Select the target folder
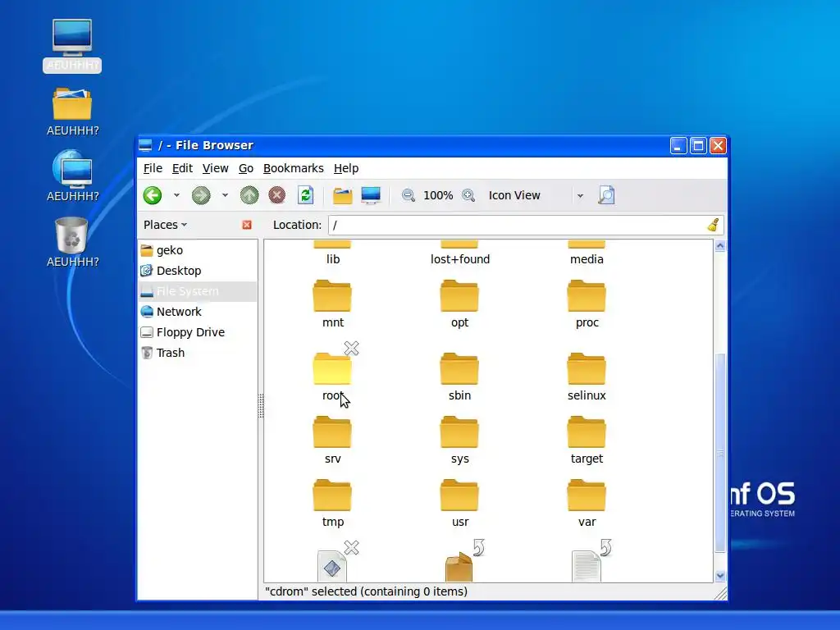840x630 pixels. point(587,440)
